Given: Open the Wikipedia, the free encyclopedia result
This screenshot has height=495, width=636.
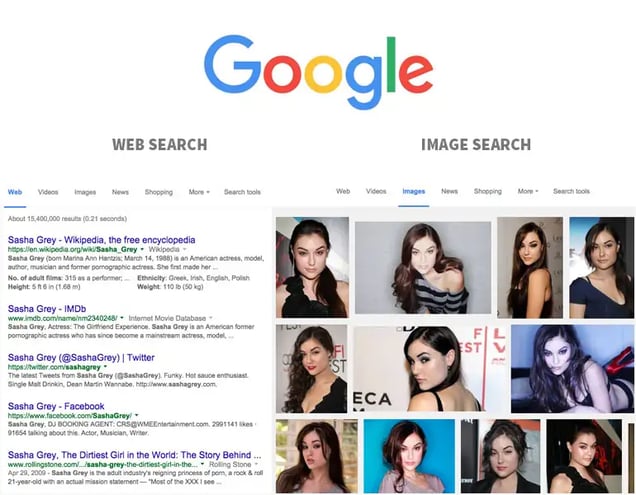Looking at the screenshot, I should [x=101, y=240].
